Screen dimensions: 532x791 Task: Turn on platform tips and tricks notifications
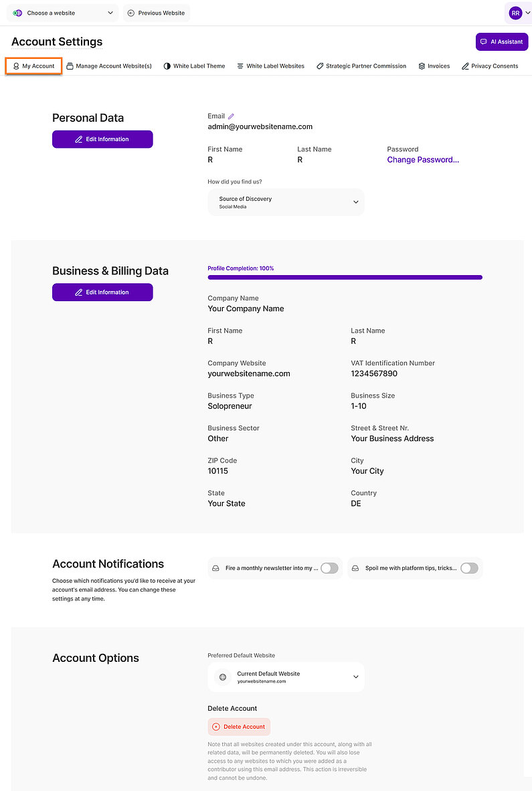click(469, 567)
